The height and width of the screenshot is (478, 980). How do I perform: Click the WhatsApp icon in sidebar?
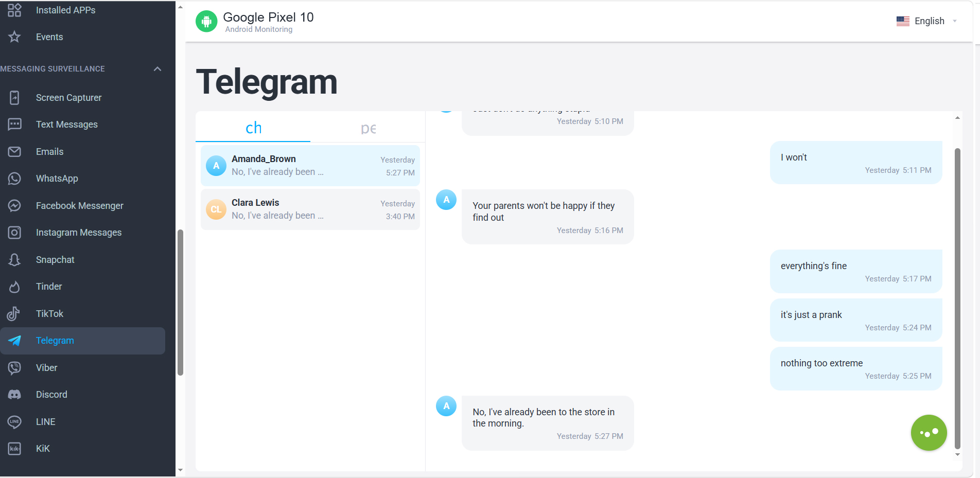point(14,179)
